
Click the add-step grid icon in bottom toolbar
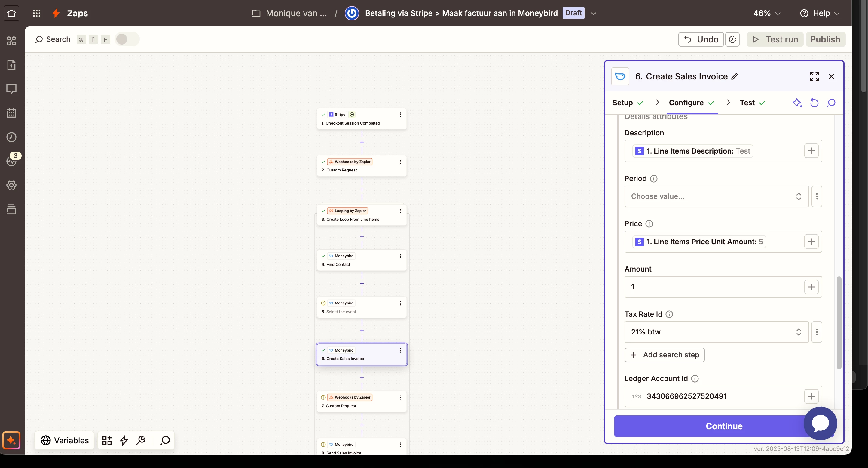coord(107,440)
